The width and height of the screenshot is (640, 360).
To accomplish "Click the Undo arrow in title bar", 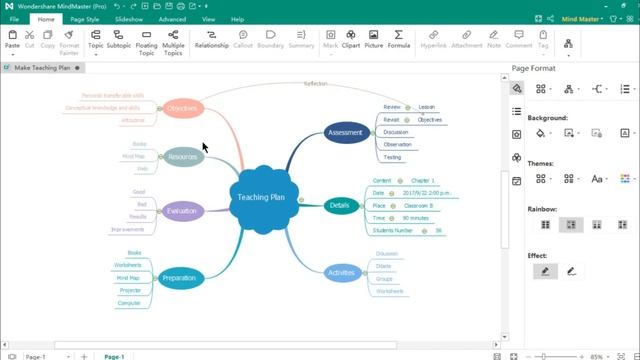I will pyautogui.click(x=117, y=6).
